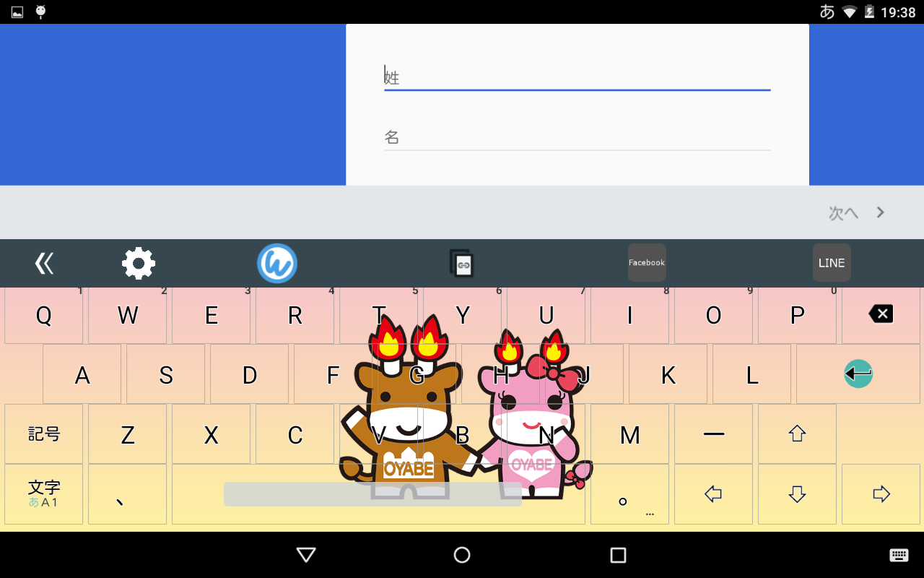924x578 pixels.
Task: Open keyboard switcher icon in navigation bar
Action: point(899,555)
